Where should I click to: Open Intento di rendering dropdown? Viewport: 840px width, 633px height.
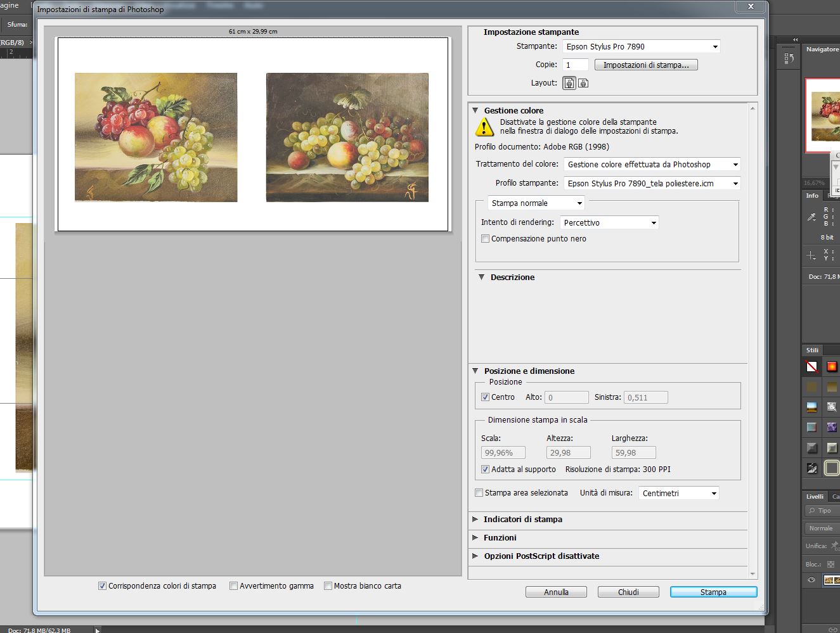click(609, 223)
